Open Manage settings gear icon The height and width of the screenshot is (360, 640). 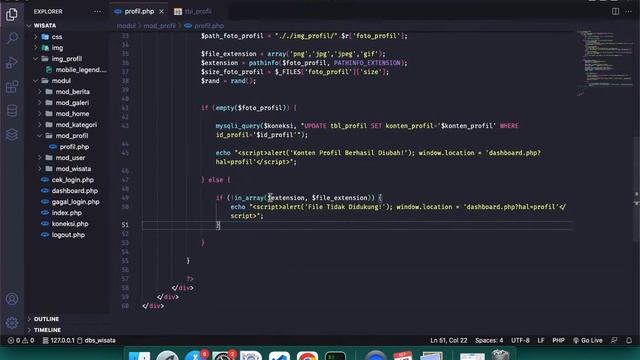click(12, 323)
